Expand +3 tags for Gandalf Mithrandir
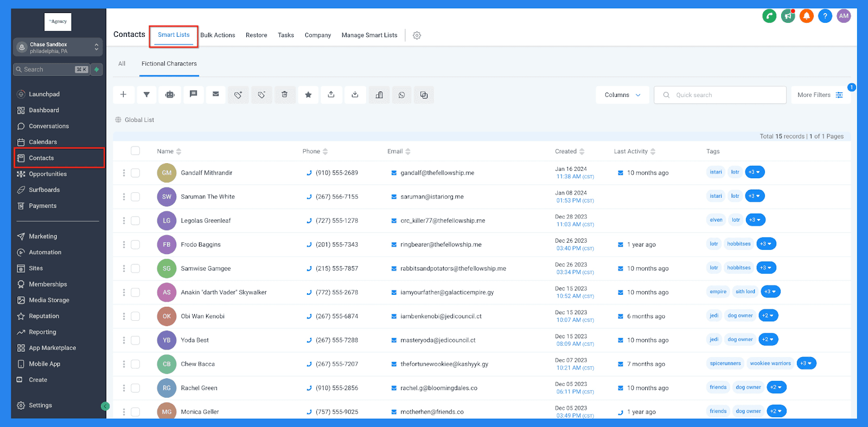The width and height of the screenshot is (868, 427). (x=755, y=172)
